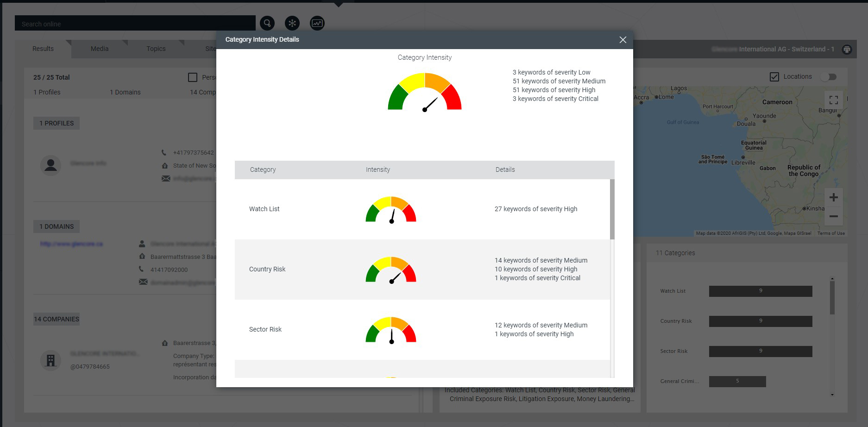The width and height of the screenshot is (868, 427).
Task: Close the Category Intensity Details dialog
Action: coord(623,40)
